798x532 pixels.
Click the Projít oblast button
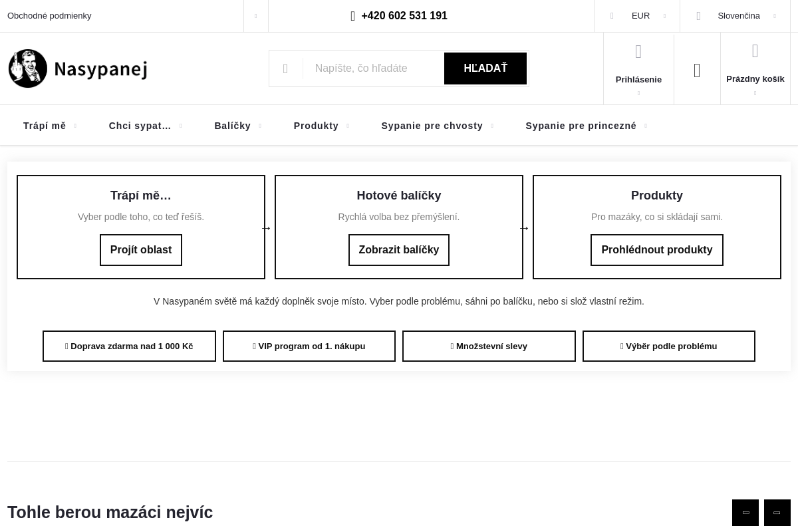click(141, 250)
